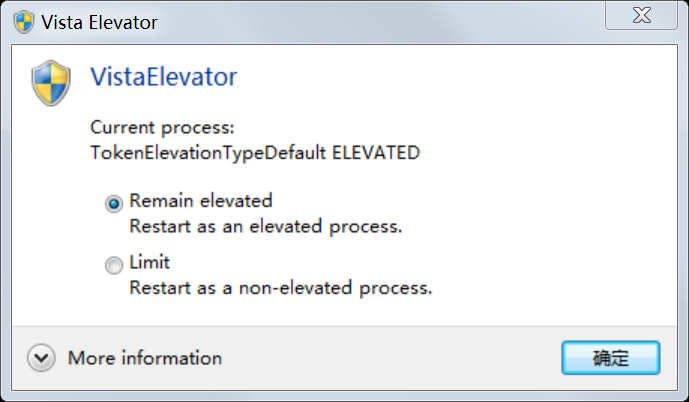Click 'Restart as a non-elevated process.' description
This screenshot has height=402, width=689.
[x=280, y=288]
